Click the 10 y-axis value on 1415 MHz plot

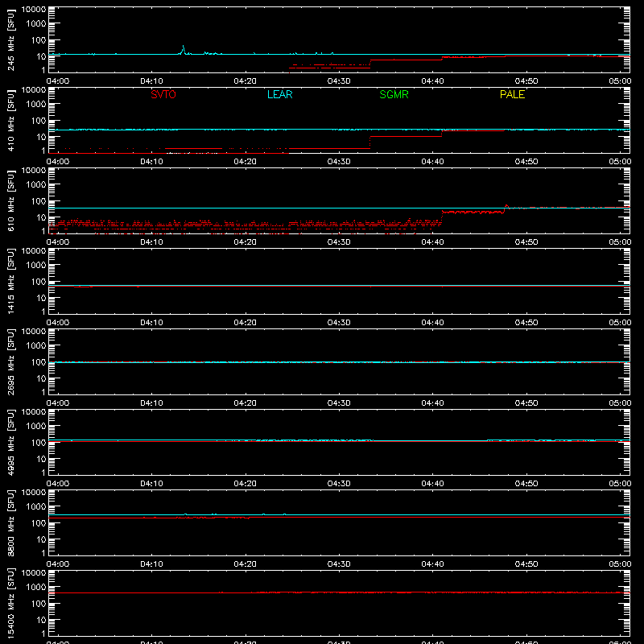[41, 298]
